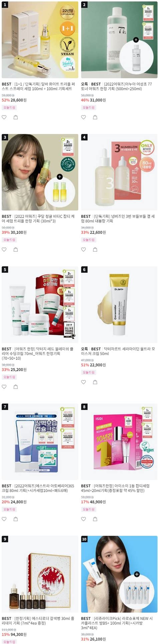Image resolution: width=158 pixels, height=644 pixels.
Task: Click 오늘드림 badge under Anua toner
Action: 88,108
